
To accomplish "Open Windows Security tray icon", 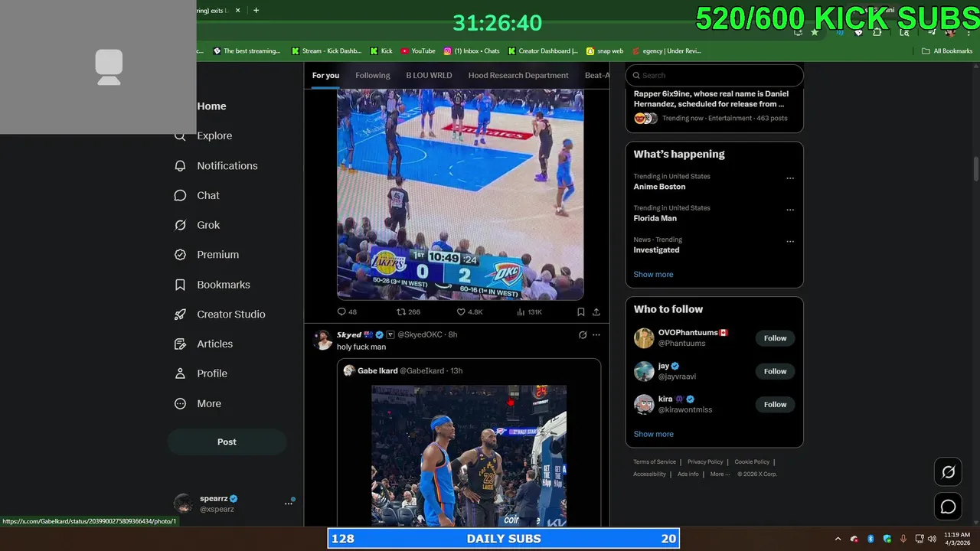I will tap(887, 539).
